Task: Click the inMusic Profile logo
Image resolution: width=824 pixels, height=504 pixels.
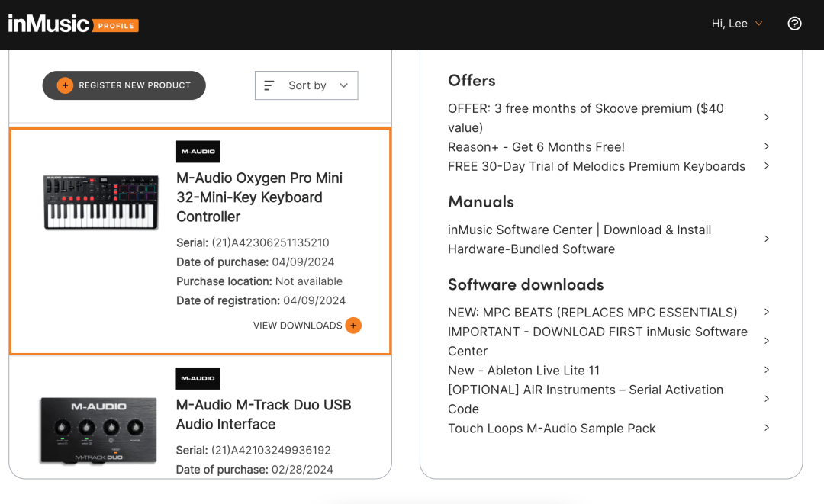Action: [73, 24]
